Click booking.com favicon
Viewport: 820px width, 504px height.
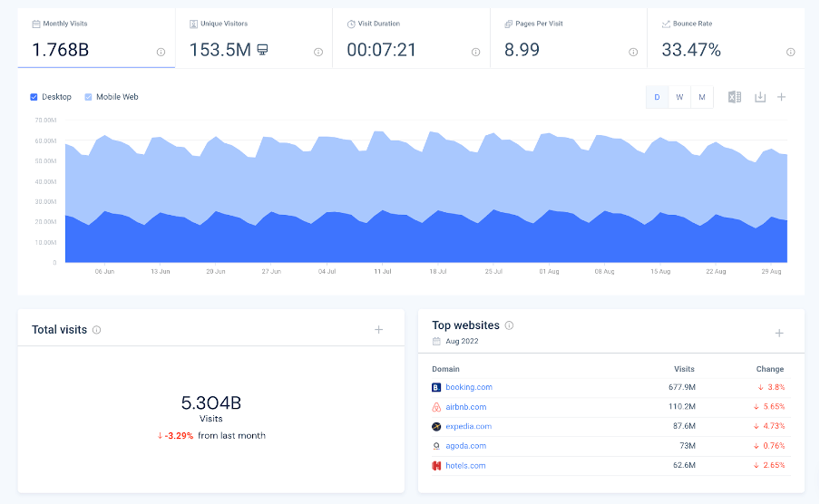point(436,387)
